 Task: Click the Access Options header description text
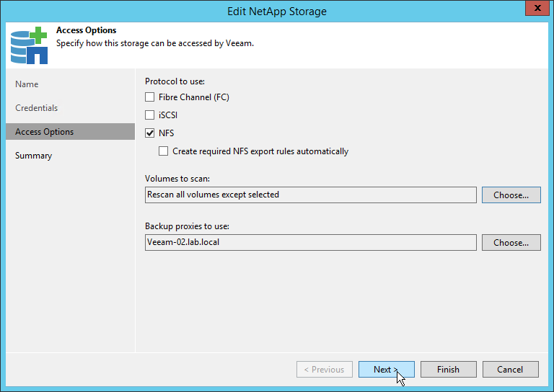pyautogui.click(x=155, y=43)
